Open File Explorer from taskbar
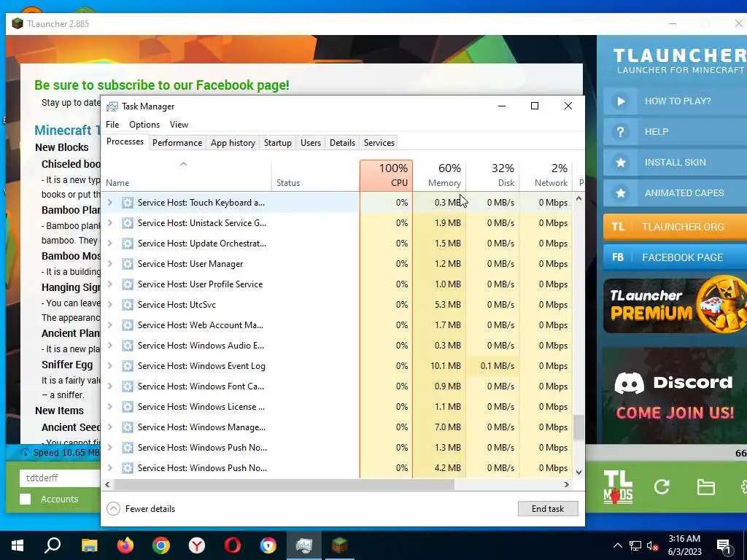The width and height of the screenshot is (747, 560). click(89, 545)
